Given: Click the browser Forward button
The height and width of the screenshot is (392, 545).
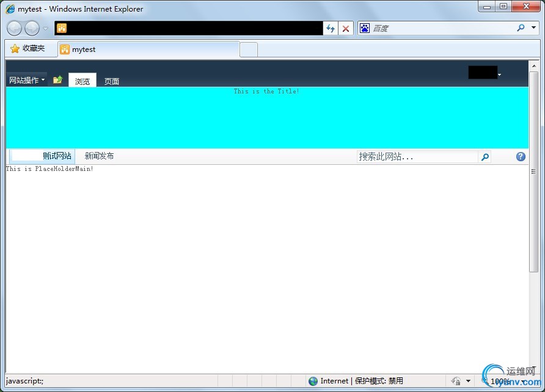Looking at the screenshot, I should click(x=32, y=29).
